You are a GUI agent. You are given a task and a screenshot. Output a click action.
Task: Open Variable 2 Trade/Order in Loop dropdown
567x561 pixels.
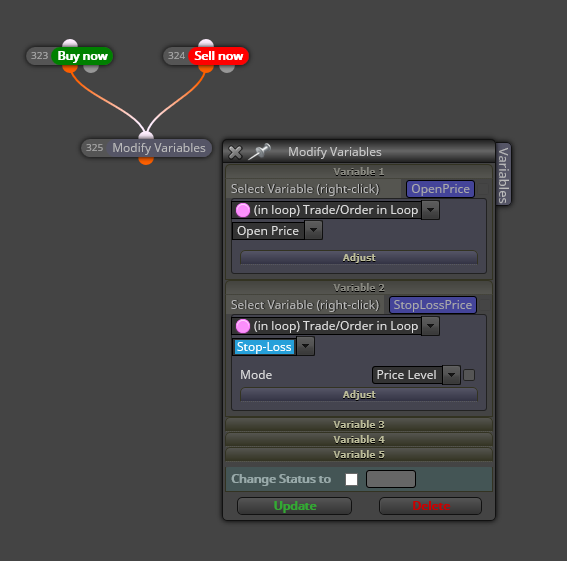coord(430,326)
